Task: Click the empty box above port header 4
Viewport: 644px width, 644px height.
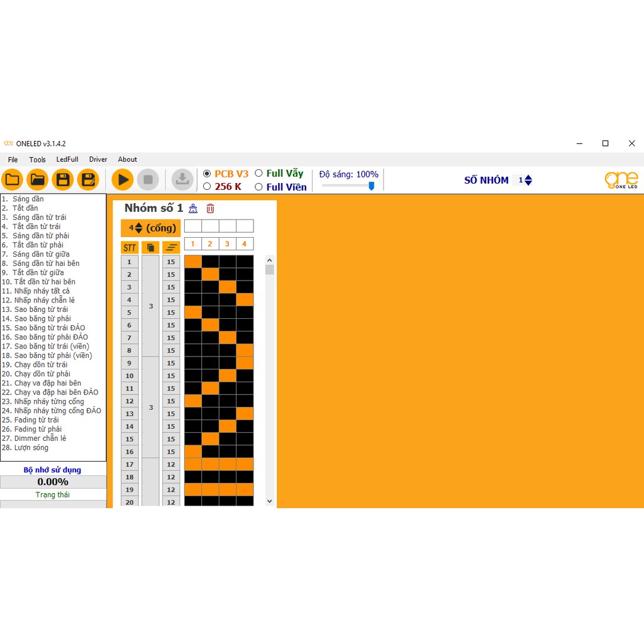Action: point(245,226)
